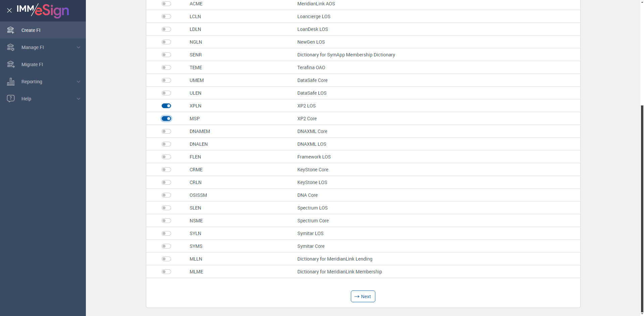Viewport: 644px width, 316px height.
Task: Expand the Reporting chevron
Action: pos(78,82)
